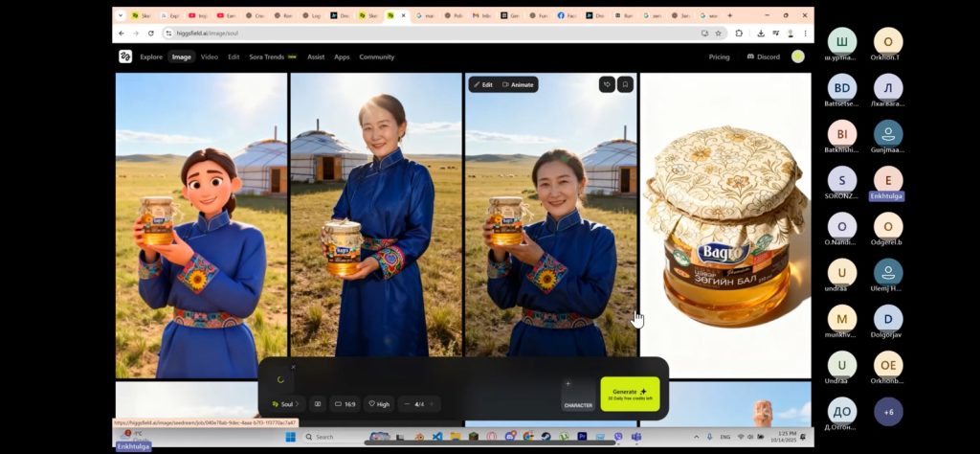Open the 16:9 aspect ratio dropdown
This screenshot has width=980, height=454.
(345, 404)
